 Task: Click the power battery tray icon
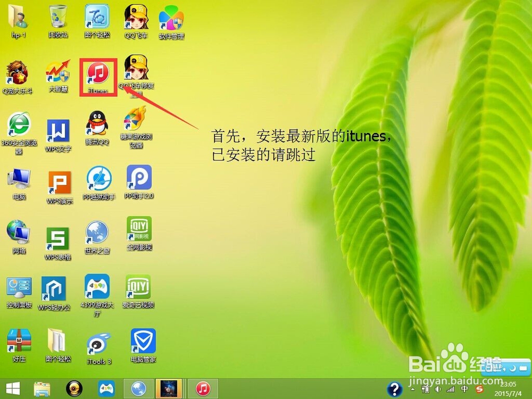[x=425, y=389]
